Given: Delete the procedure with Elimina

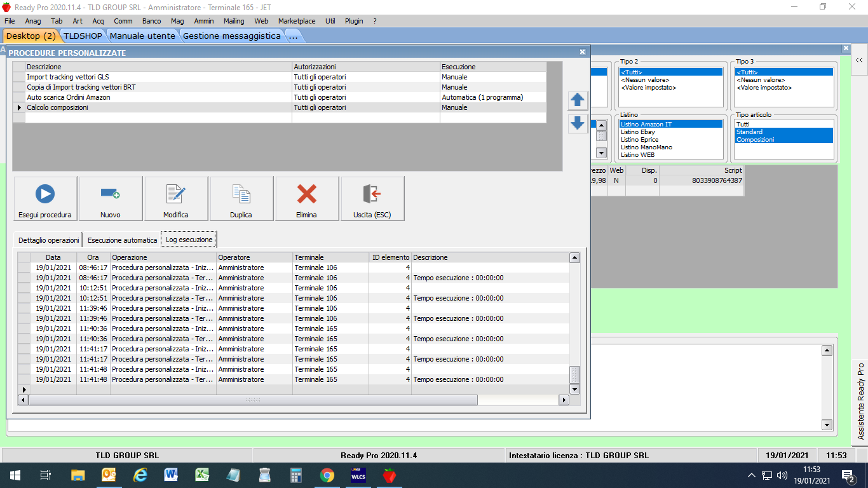Looking at the screenshot, I should click(307, 199).
